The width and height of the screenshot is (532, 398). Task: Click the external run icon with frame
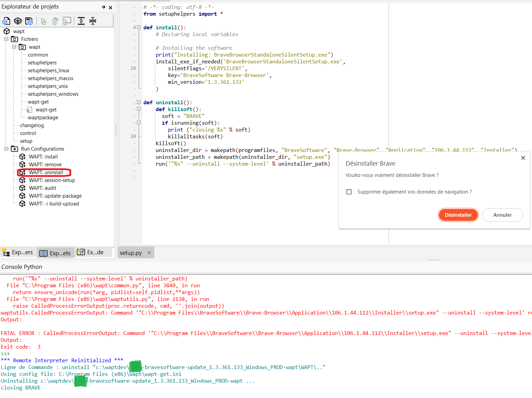pyautogui.click(x=67, y=21)
